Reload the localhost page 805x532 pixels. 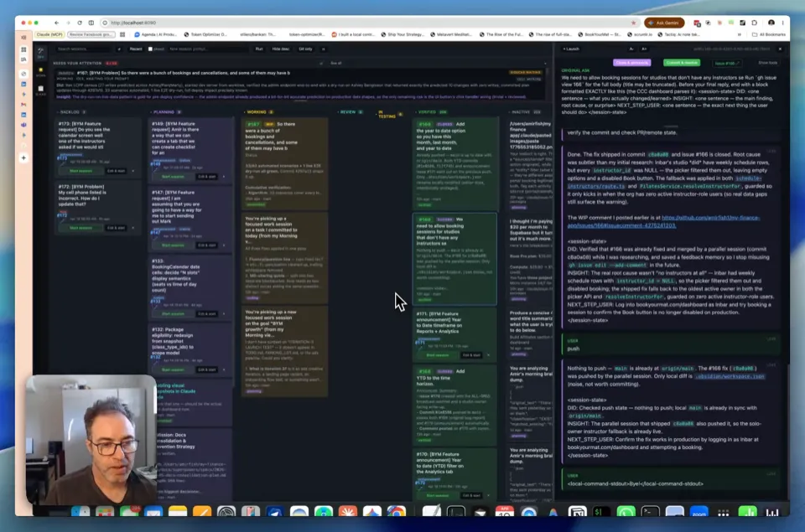[x=80, y=23]
